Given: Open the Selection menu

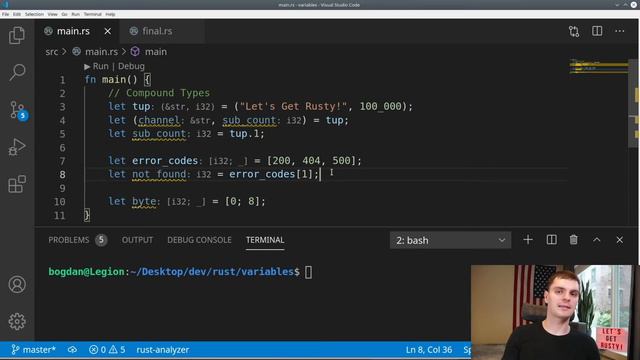Looking at the screenshot, I should [34, 14].
